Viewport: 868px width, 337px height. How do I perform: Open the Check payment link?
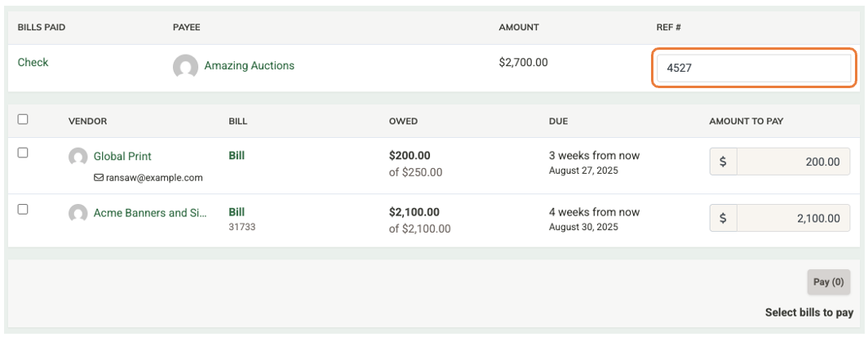(x=33, y=63)
